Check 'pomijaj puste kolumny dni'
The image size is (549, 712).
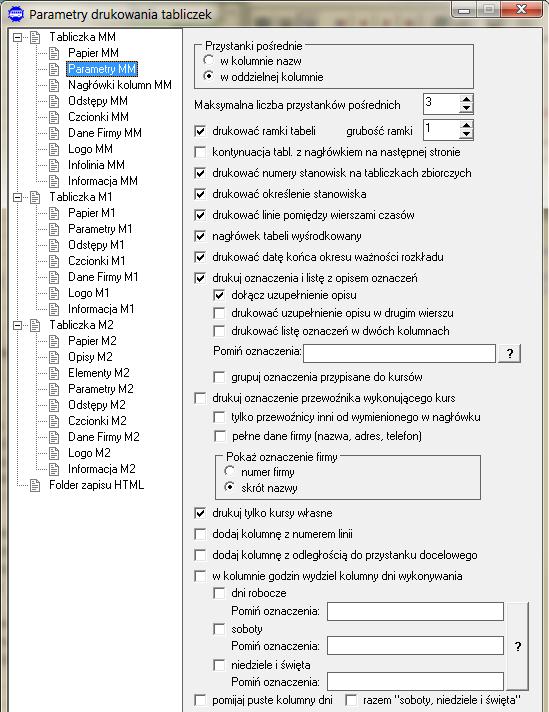200,700
